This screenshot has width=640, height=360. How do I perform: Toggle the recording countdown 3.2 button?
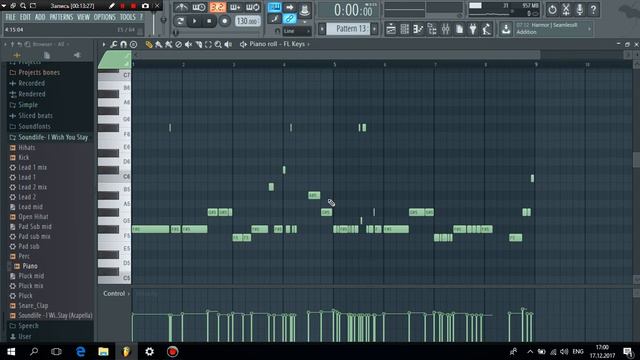[x=217, y=7]
